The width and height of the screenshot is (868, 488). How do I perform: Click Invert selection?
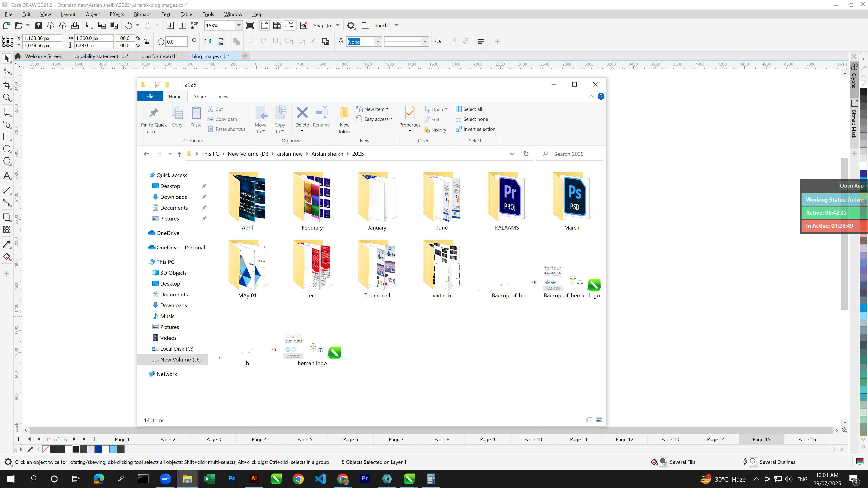point(475,129)
